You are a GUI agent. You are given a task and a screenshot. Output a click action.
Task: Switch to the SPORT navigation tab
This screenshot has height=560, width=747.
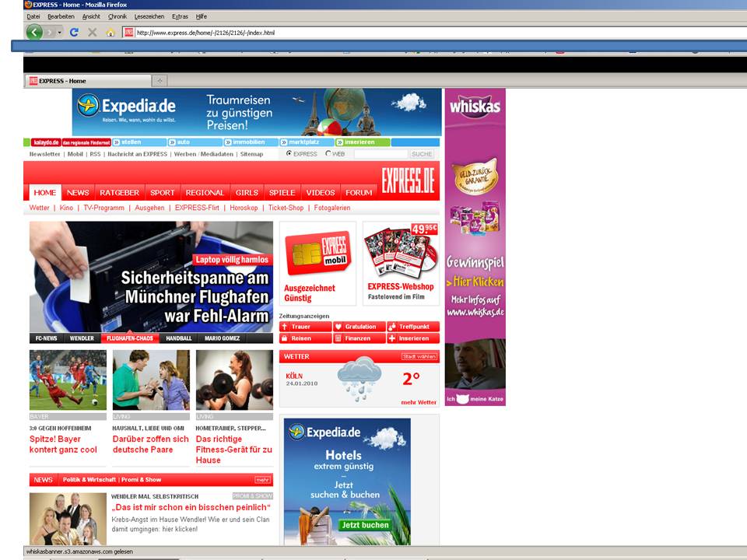(x=163, y=193)
